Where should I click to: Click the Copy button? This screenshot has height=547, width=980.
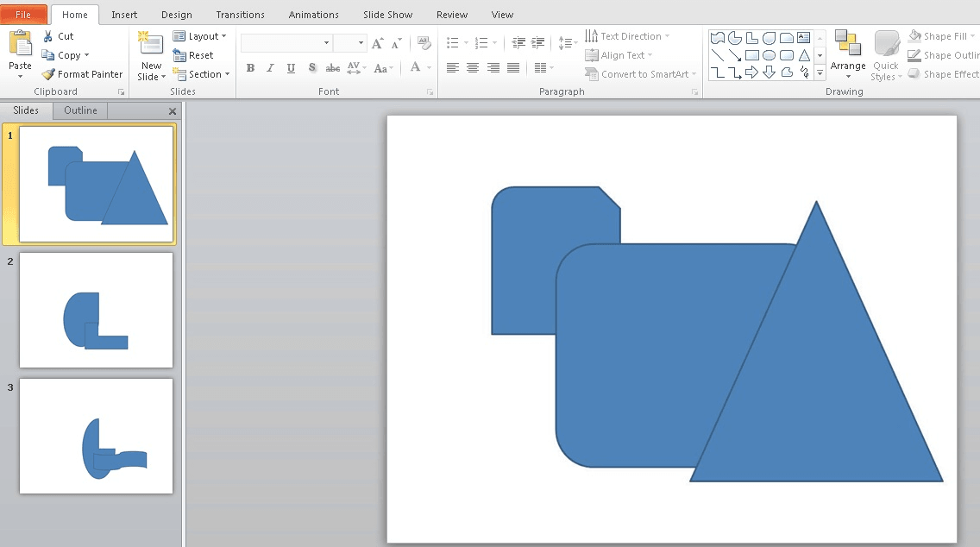61,55
